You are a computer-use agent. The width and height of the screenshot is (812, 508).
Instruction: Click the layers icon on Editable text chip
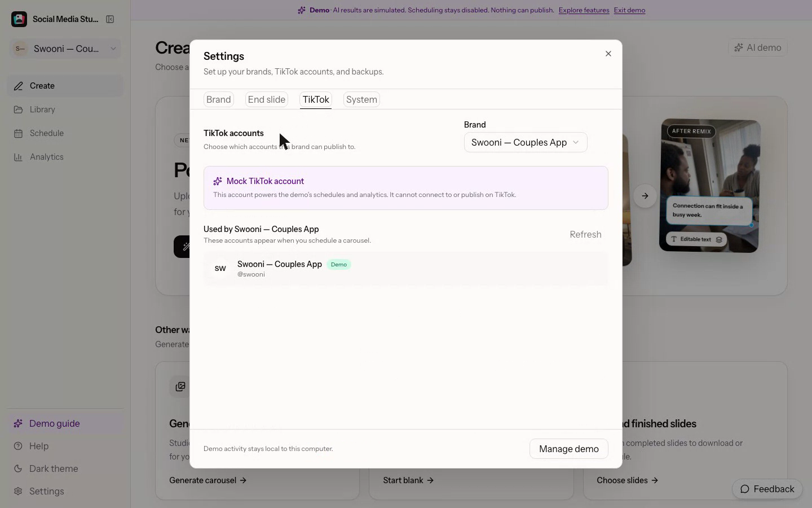719,239
